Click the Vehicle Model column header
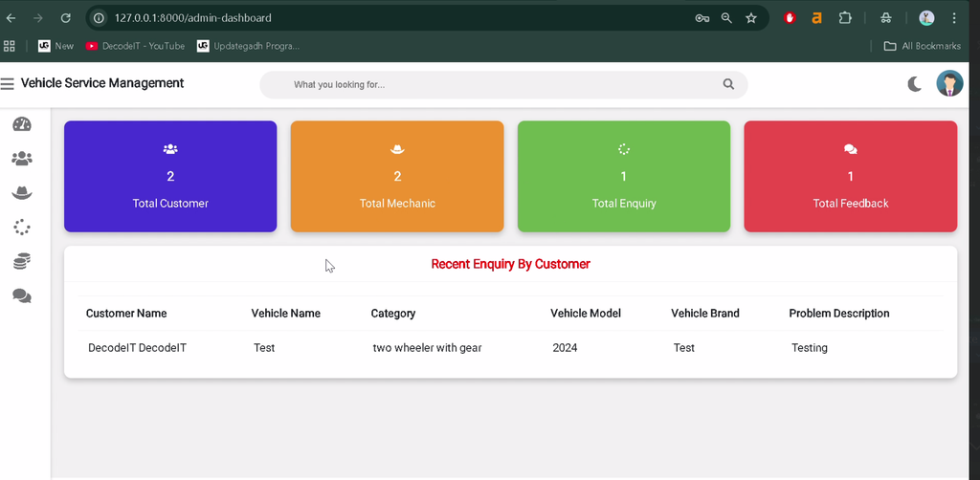The image size is (980, 480). click(x=586, y=314)
